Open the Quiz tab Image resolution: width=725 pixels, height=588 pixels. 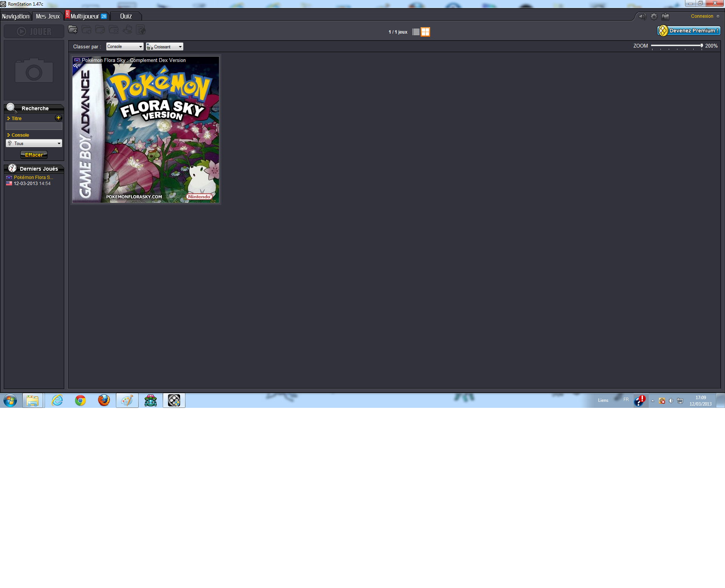pos(126,16)
